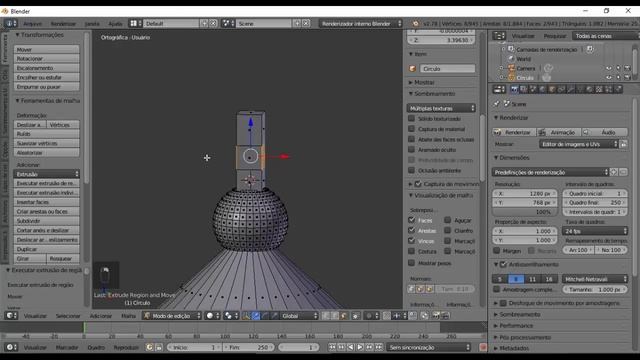Click the timeline editor type icon

coord(11,347)
